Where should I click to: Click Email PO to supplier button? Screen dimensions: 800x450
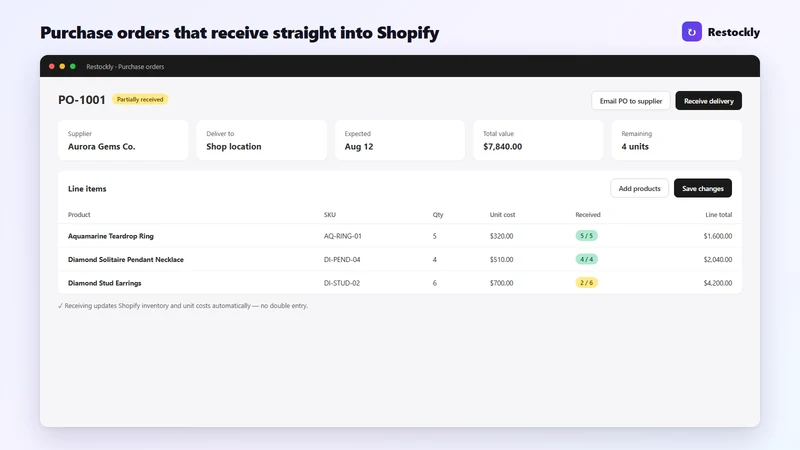[x=631, y=101]
